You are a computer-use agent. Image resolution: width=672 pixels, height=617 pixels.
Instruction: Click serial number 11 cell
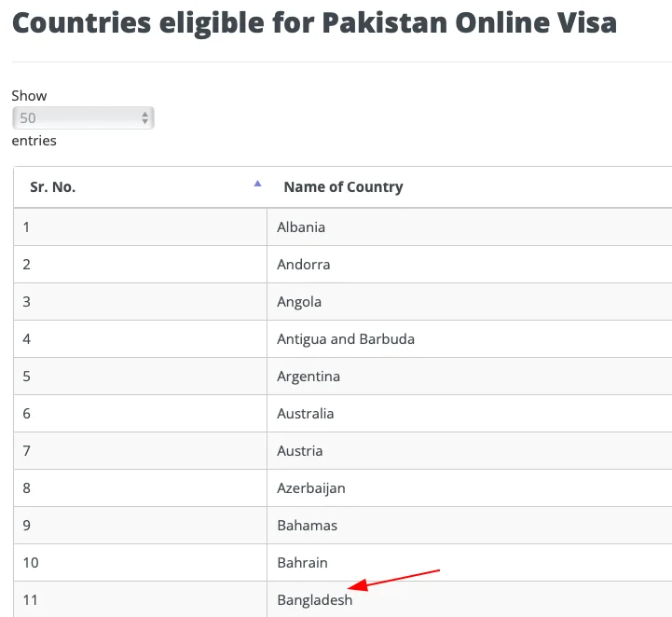[x=31, y=600]
